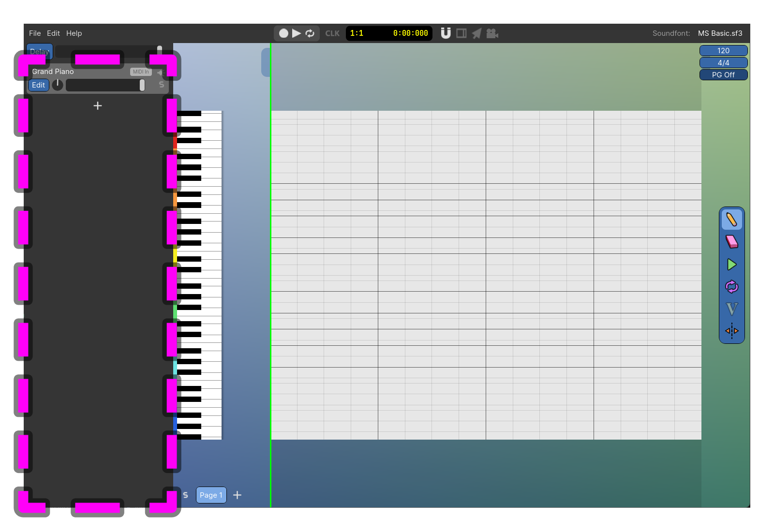The image size is (774, 532).
Task: Select the V velocity tool
Action: point(731,309)
